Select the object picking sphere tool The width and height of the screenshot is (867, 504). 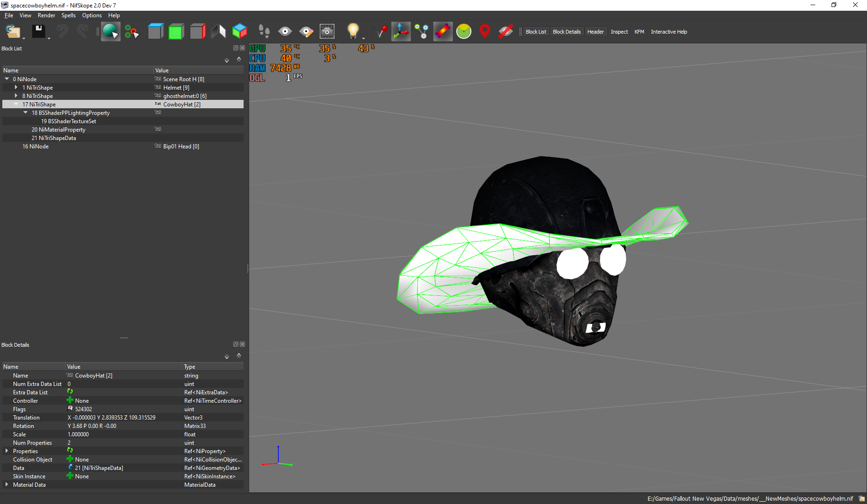[x=111, y=32]
